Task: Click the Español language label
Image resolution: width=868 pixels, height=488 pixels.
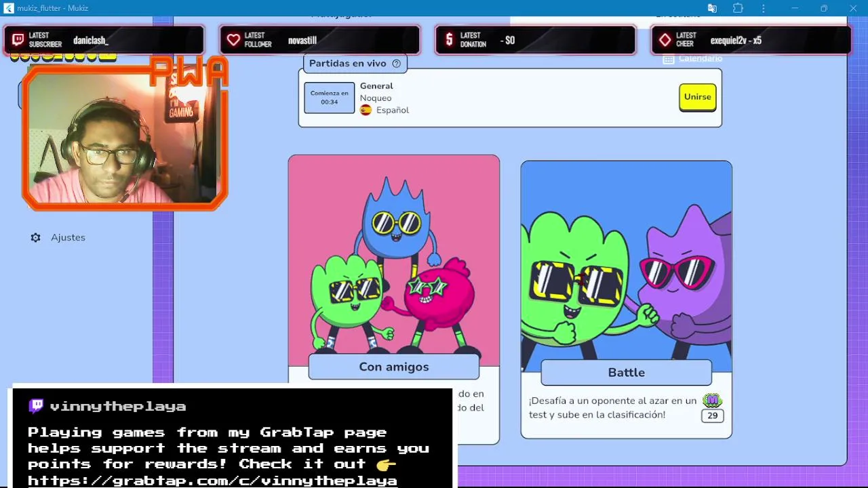Action: pyautogui.click(x=393, y=110)
